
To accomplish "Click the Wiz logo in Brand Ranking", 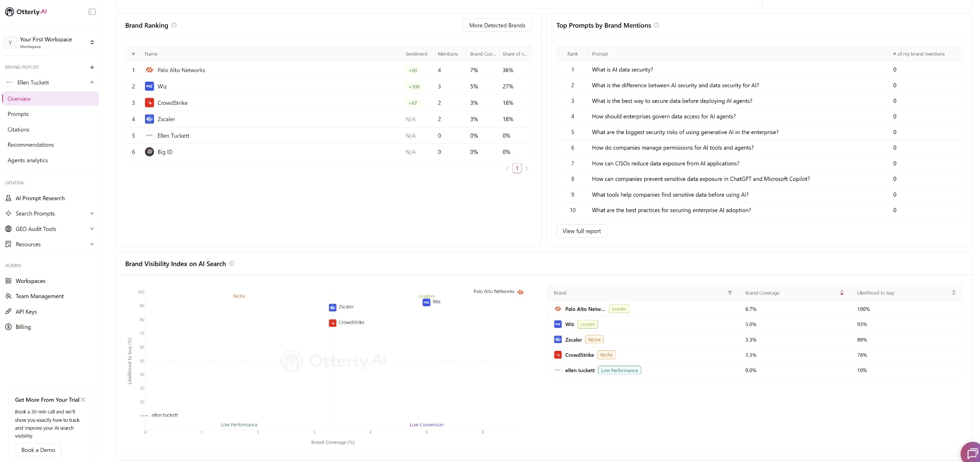I will pos(149,86).
